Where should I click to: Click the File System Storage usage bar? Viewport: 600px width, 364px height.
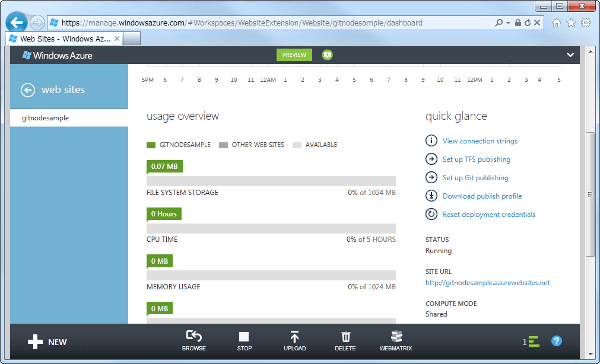click(271, 181)
